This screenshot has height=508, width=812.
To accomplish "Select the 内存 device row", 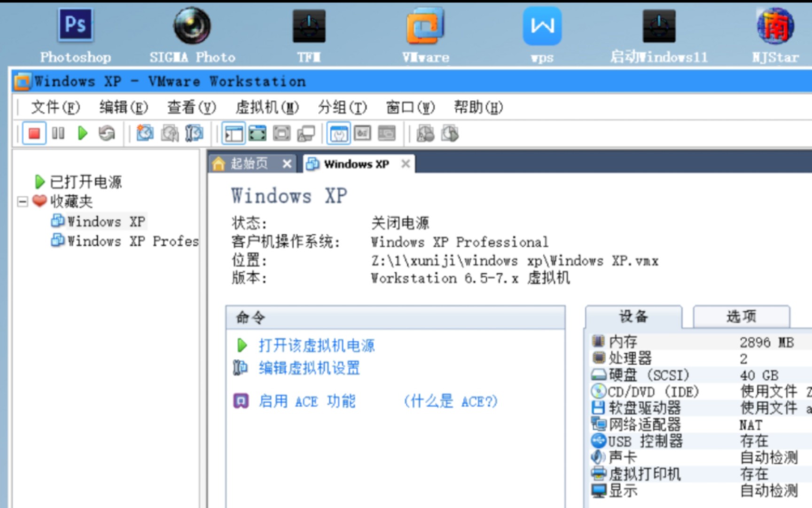I will pos(700,342).
